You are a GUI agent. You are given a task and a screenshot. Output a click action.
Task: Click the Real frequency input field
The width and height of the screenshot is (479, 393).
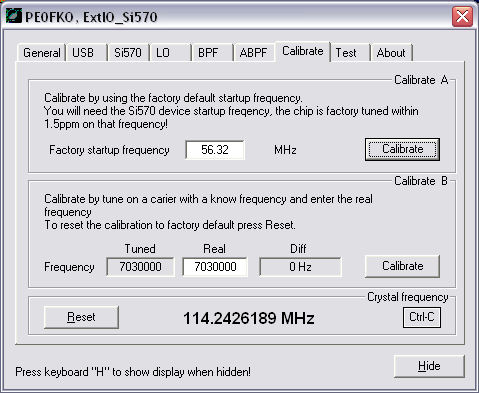[x=215, y=267]
